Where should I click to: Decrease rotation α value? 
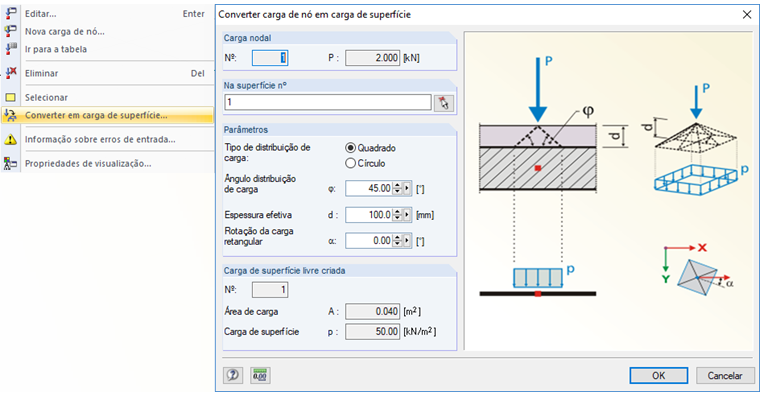(x=397, y=243)
